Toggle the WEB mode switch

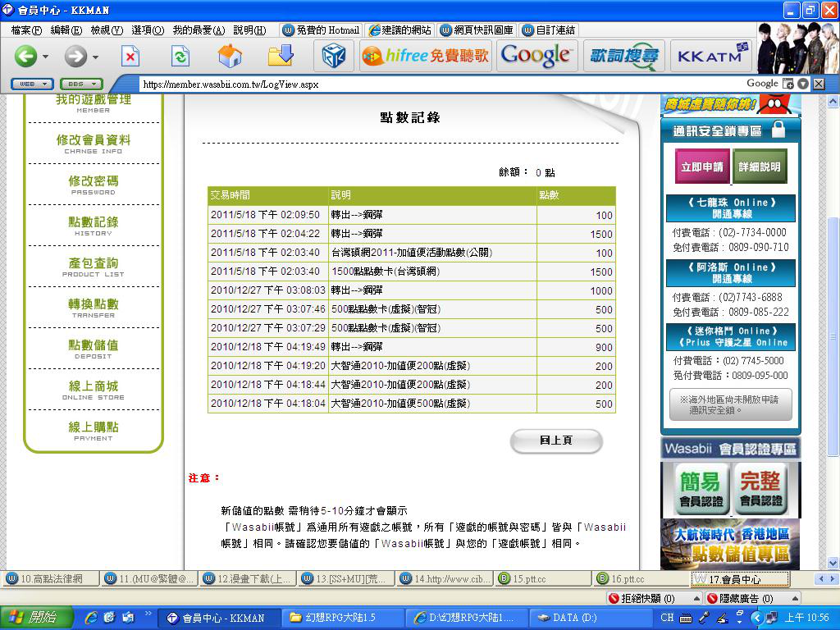click(x=32, y=84)
